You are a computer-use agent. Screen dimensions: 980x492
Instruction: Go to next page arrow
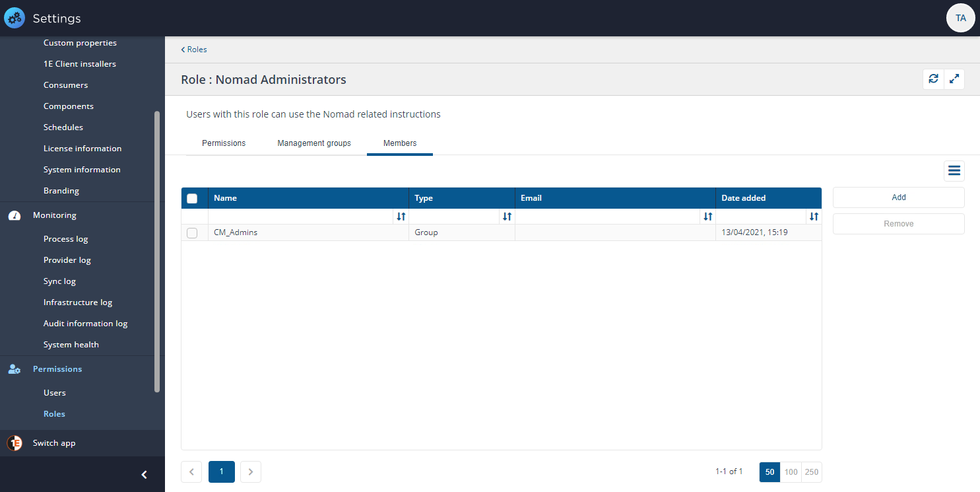pos(251,472)
